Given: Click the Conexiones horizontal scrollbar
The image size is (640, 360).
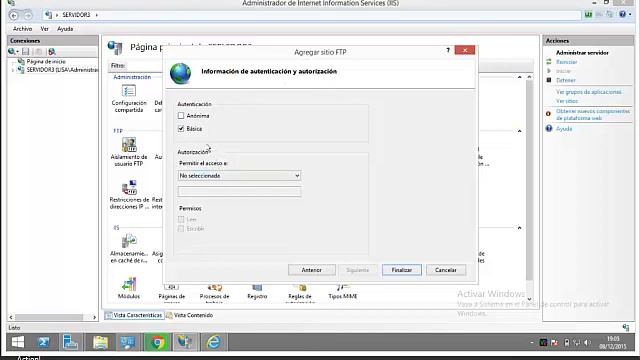Looking at the screenshot, I should (x=49, y=317).
